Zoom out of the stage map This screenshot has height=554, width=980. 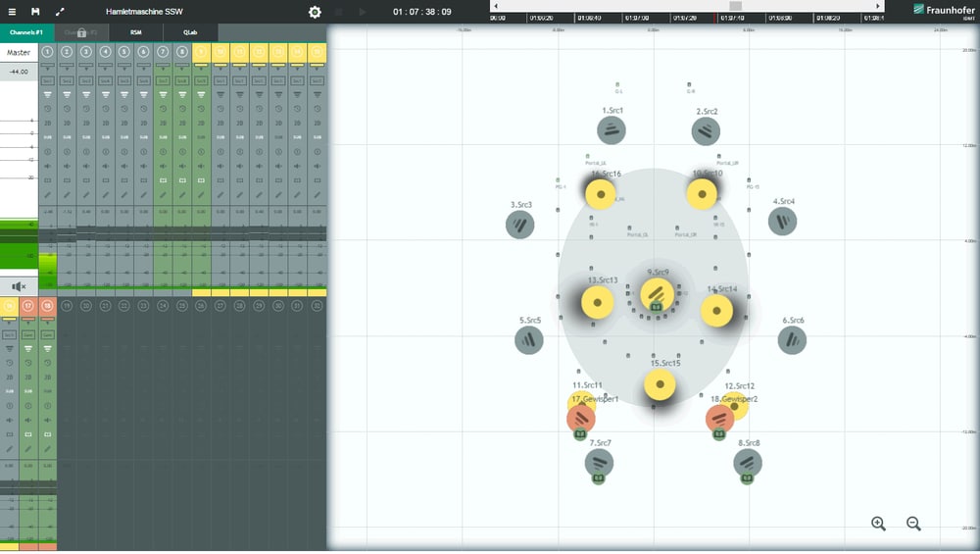point(913,524)
